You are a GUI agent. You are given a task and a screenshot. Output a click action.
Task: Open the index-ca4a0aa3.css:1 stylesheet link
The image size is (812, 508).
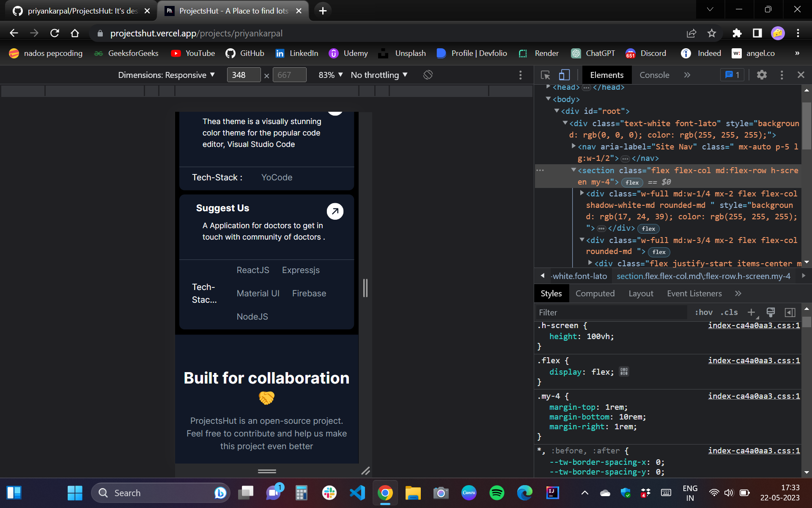tap(754, 325)
